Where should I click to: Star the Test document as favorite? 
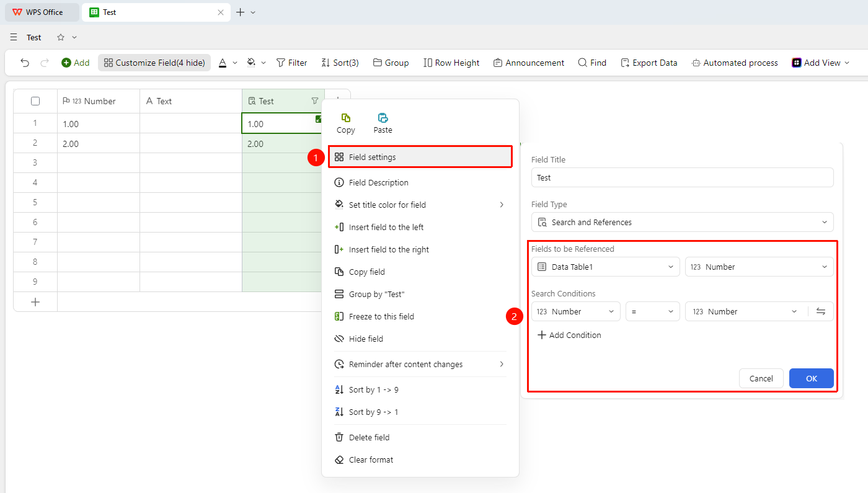pyautogui.click(x=61, y=37)
